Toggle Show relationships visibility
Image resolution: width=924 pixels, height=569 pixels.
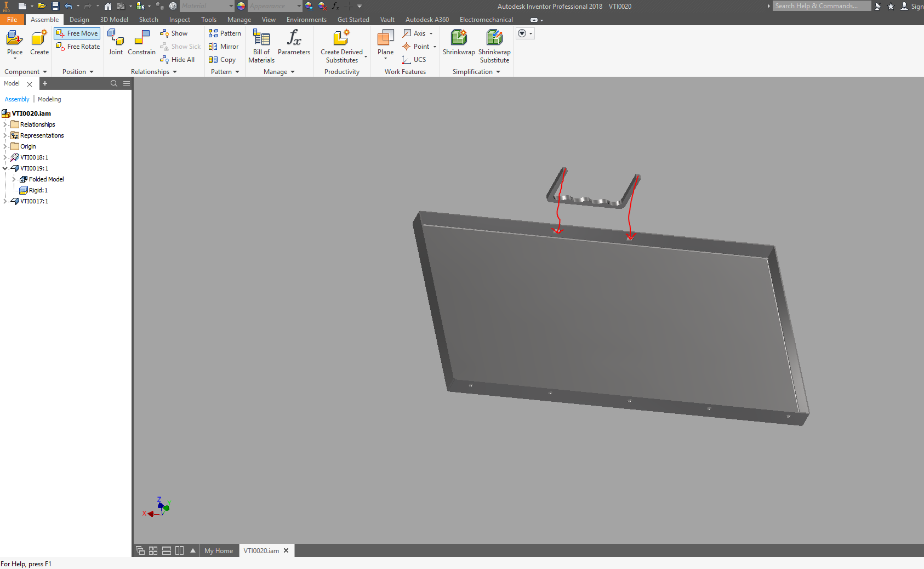click(x=174, y=33)
